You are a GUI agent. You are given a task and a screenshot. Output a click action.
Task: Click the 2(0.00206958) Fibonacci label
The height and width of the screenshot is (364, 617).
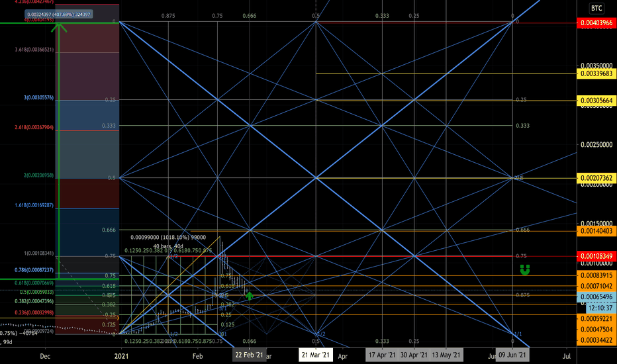point(38,175)
